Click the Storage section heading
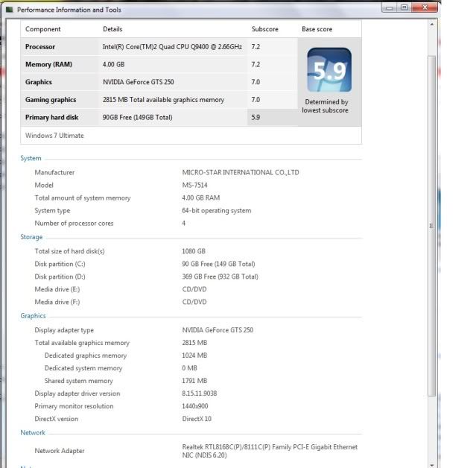Screen dimensions: 476x468 click(x=32, y=237)
